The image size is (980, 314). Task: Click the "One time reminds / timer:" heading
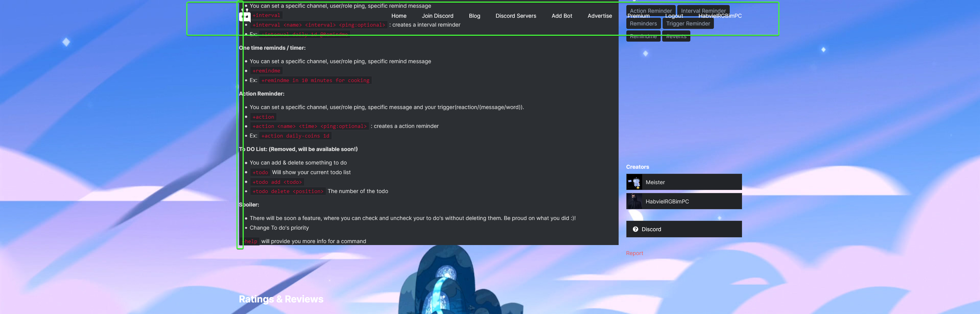pyautogui.click(x=272, y=48)
